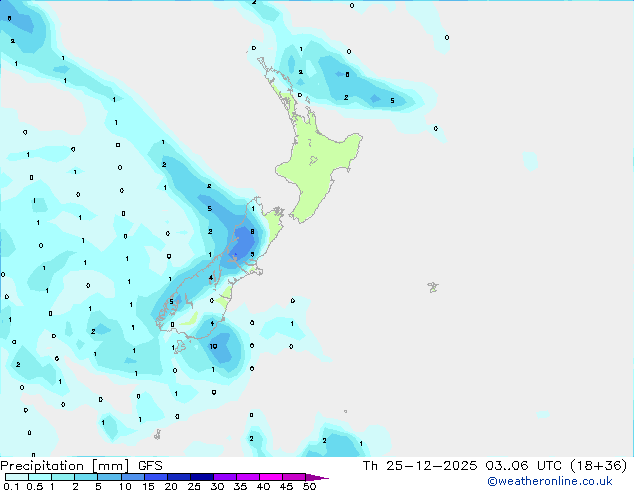Click the 20–25 mm dark blue swatch

[178, 477]
